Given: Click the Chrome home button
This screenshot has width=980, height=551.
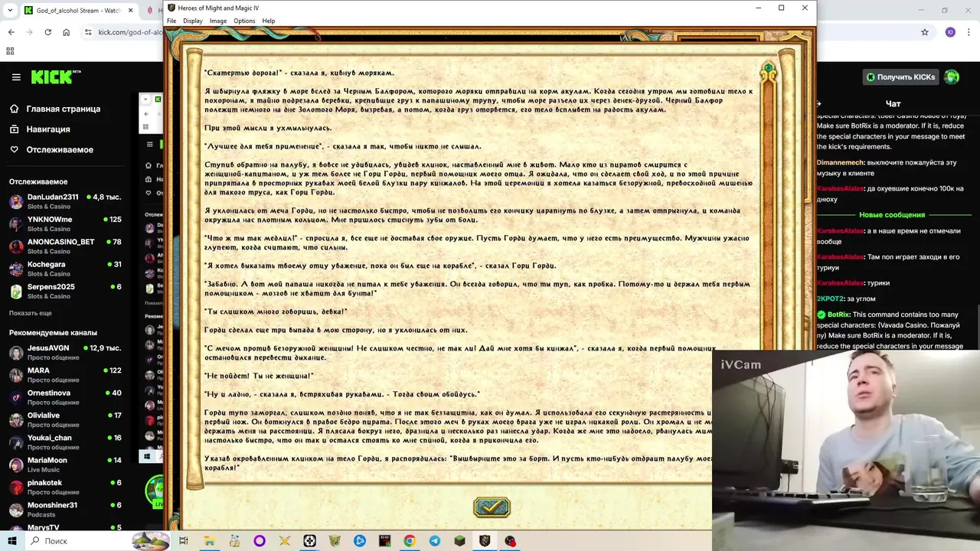Looking at the screenshot, I should 67,32.
